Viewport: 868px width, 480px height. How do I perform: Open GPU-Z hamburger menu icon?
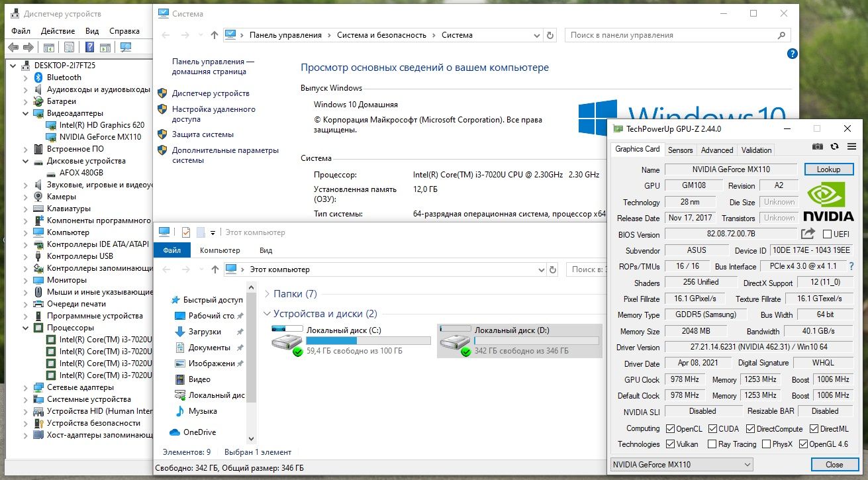(x=851, y=146)
